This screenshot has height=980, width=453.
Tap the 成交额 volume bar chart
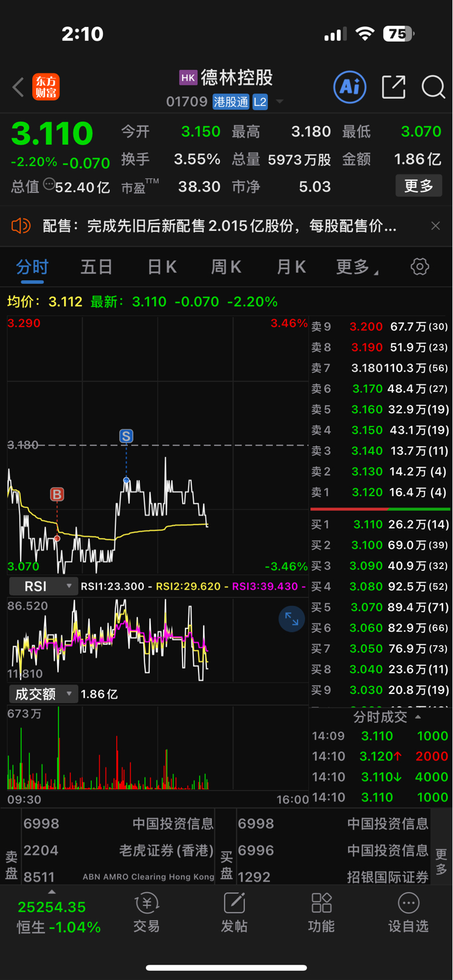(158, 748)
